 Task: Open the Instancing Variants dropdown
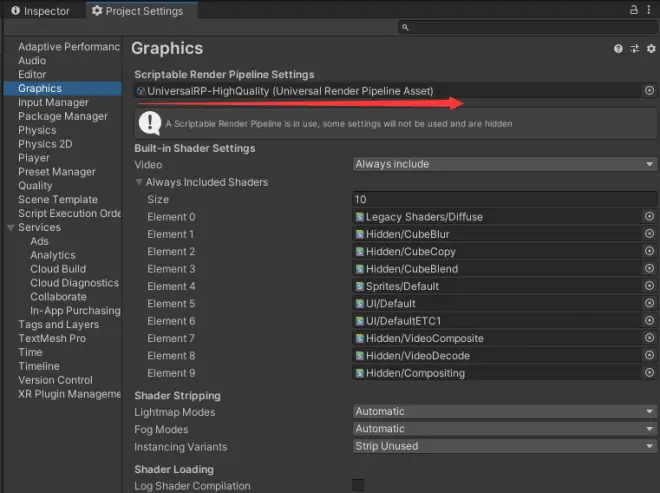click(504, 446)
